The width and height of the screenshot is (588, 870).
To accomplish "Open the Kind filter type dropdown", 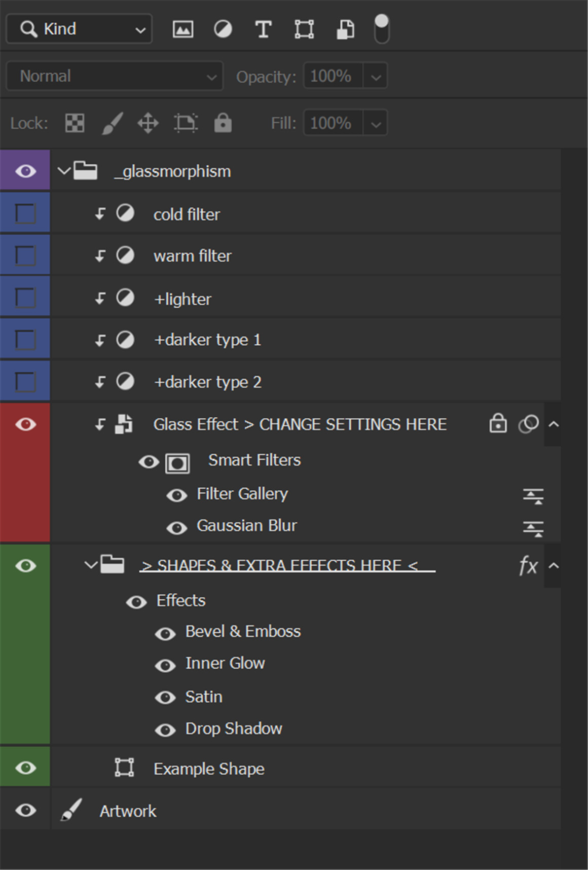I will [x=79, y=29].
